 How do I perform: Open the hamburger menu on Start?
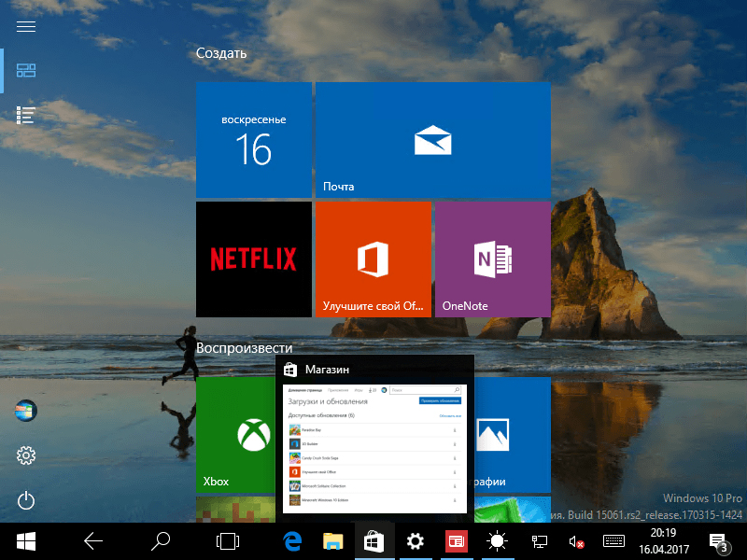[26, 27]
